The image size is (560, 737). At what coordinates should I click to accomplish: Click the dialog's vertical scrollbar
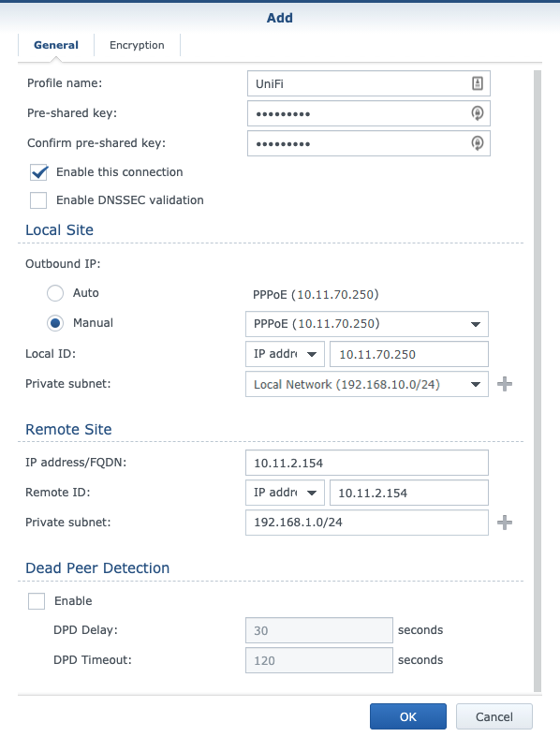538,381
